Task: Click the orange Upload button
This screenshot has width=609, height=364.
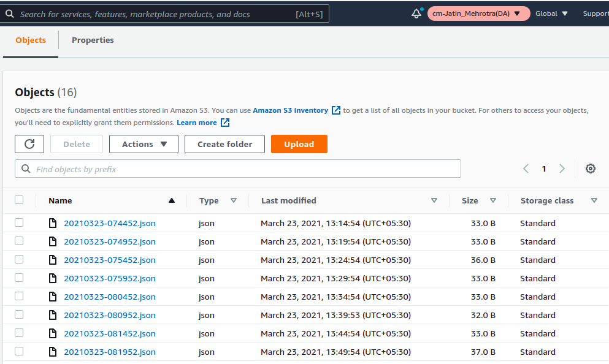Action: pyautogui.click(x=299, y=144)
